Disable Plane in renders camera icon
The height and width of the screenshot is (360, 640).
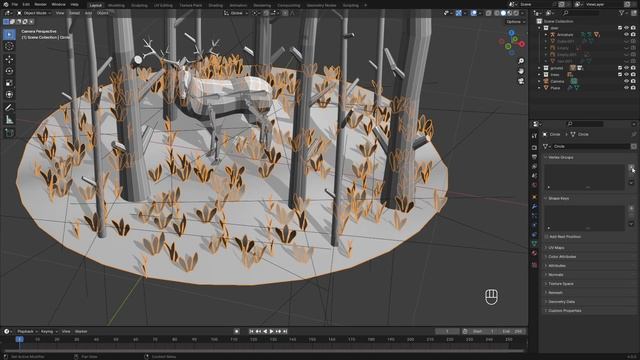[633, 88]
